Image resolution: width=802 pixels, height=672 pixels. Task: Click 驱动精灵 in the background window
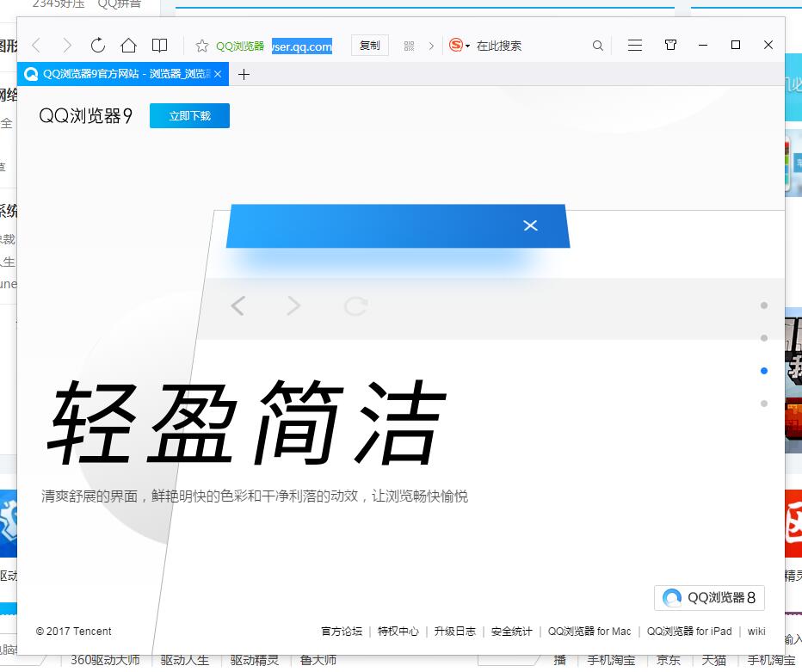click(x=255, y=660)
